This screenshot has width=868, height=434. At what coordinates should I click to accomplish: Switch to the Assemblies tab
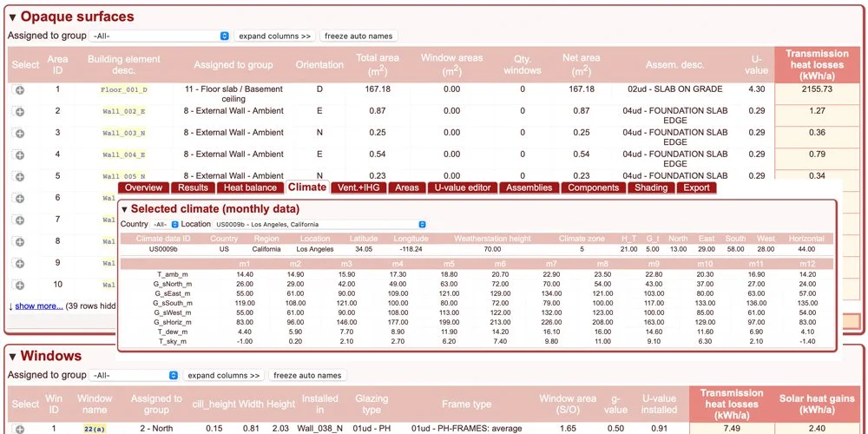(x=529, y=187)
